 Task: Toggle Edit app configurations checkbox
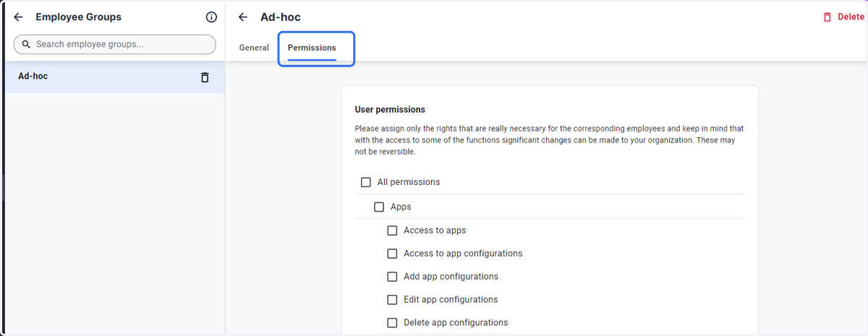point(392,300)
